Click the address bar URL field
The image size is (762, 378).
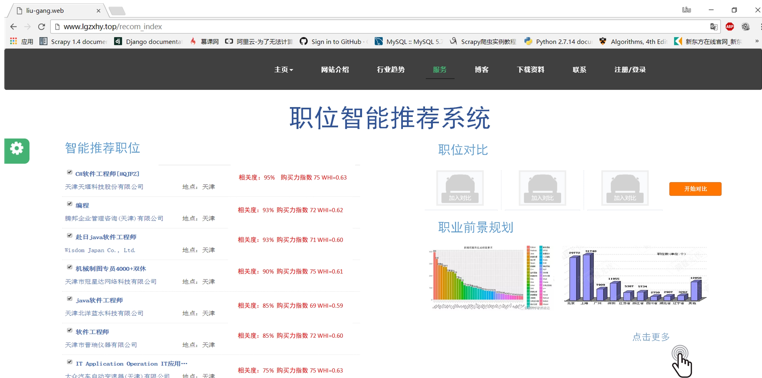point(379,27)
